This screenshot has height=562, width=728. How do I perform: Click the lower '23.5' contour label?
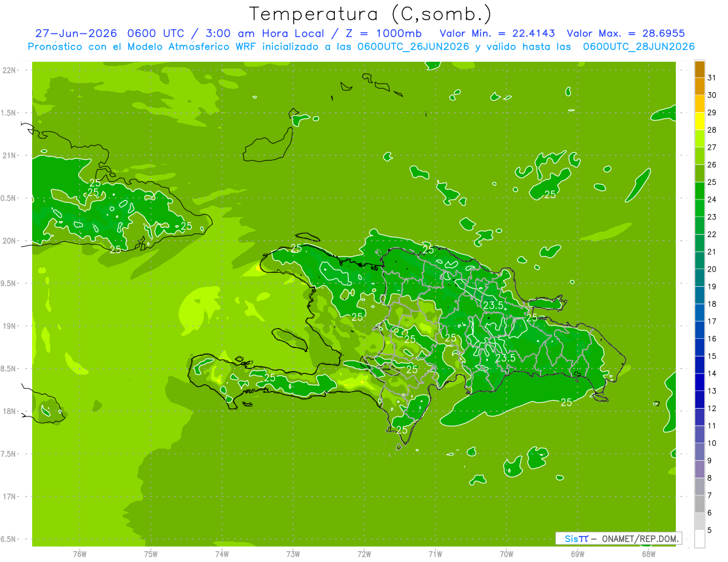505,358
